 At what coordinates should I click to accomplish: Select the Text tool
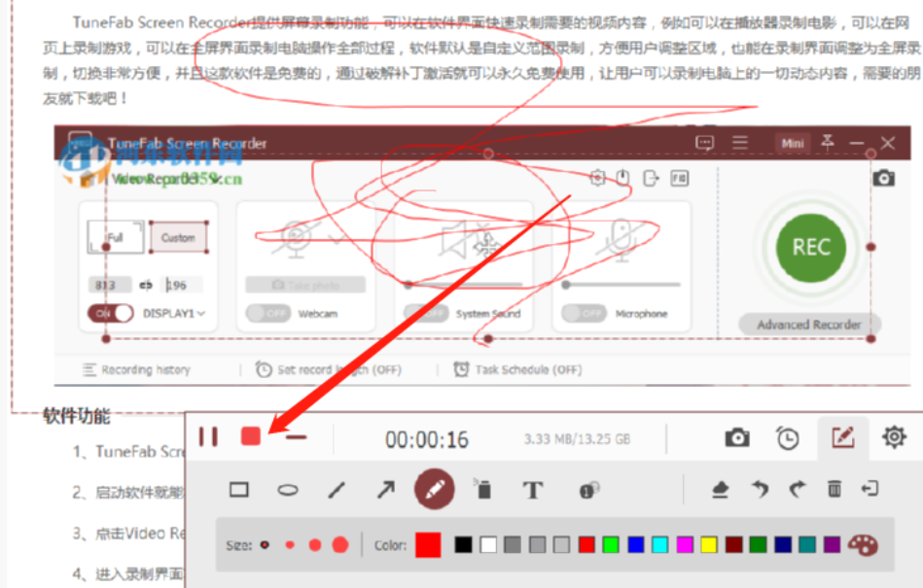(533, 490)
